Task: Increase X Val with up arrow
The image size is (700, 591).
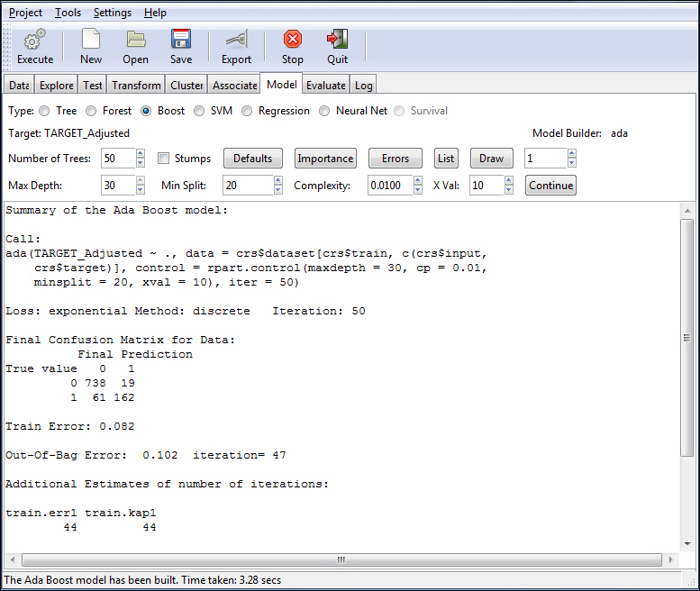Action: click(x=509, y=180)
